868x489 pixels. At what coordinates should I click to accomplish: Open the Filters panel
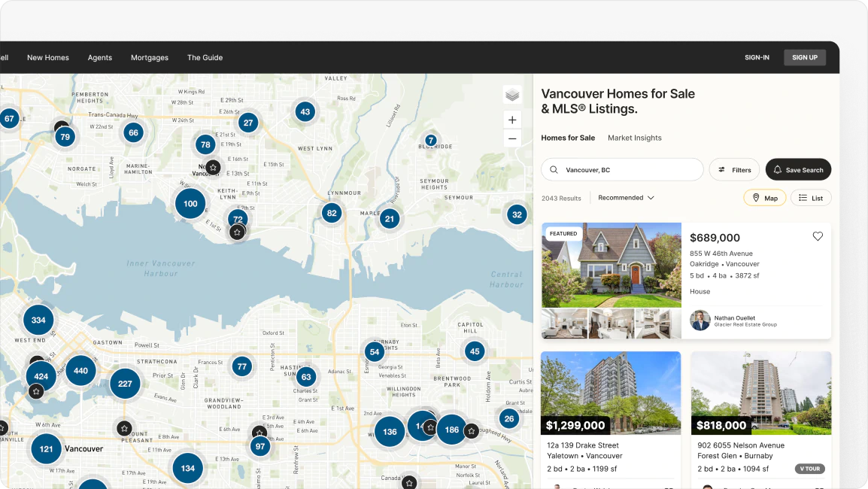735,169
